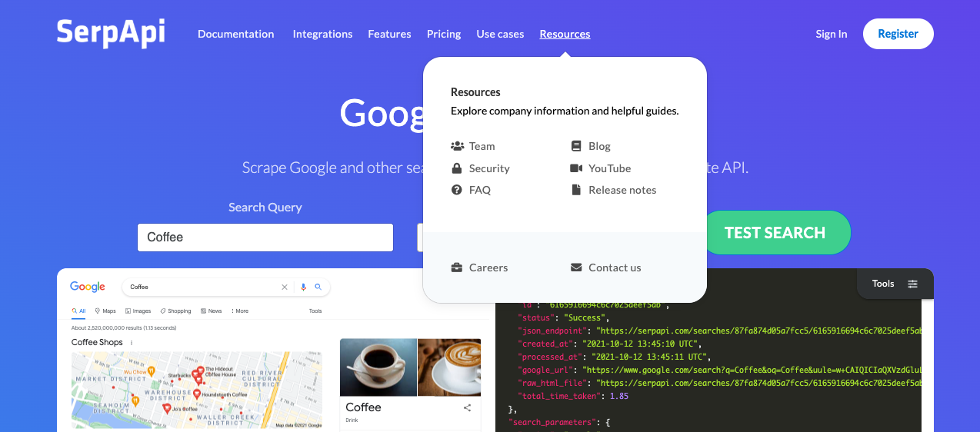Click the microphone icon in preview search bar
Screen dimensions: 980x432
[x=303, y=287]
